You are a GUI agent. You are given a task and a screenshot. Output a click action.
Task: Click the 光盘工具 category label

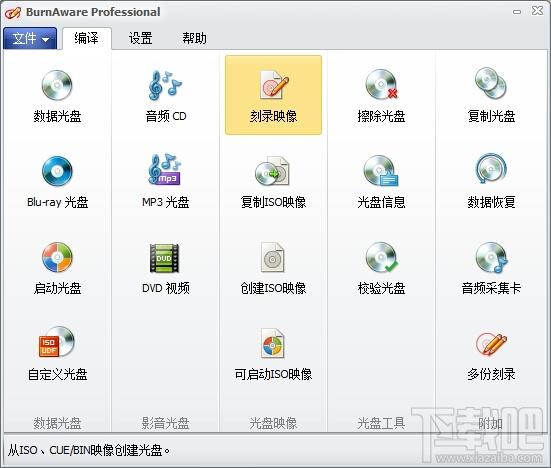(381, 423)
